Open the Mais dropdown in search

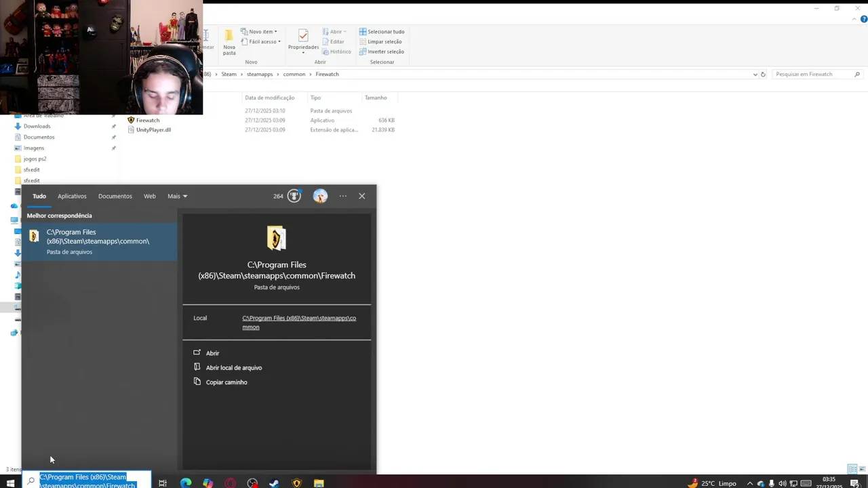[x=177, y=196]
